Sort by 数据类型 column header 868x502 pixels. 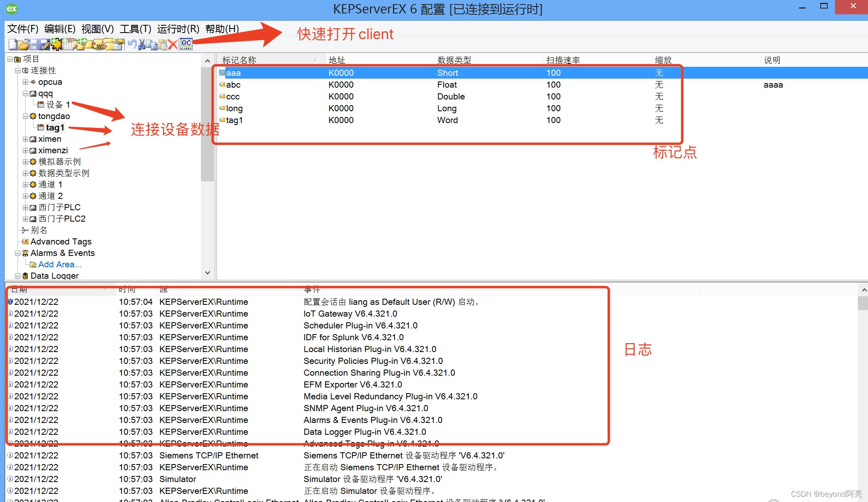point(489,60)
